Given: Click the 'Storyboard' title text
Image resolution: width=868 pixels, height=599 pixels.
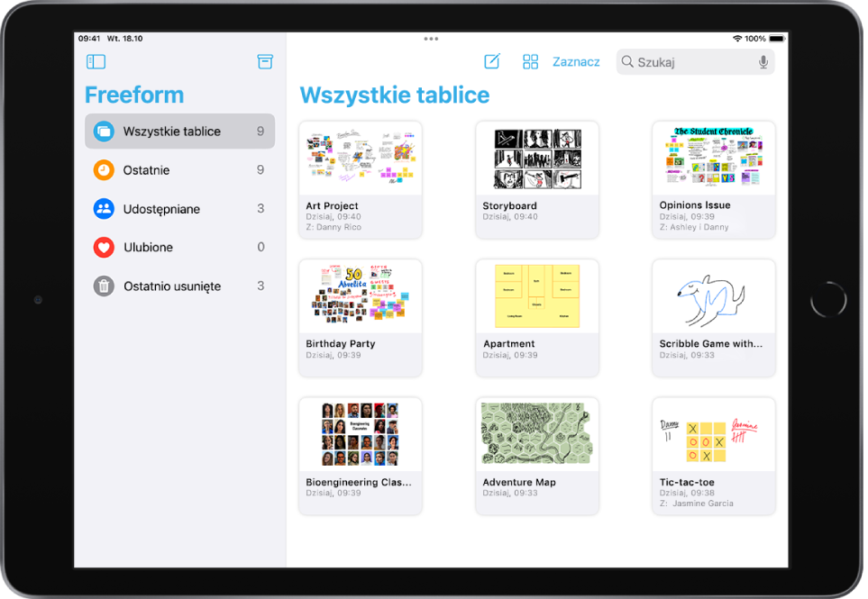Looking at the screenshot, I should (509, 205).
